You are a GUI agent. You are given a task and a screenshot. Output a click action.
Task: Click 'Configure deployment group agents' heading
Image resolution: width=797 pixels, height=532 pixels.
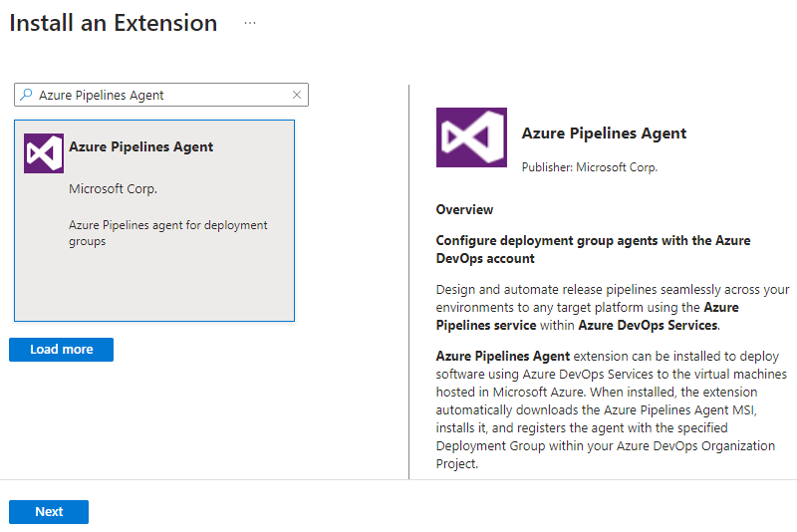pos(593,249)
